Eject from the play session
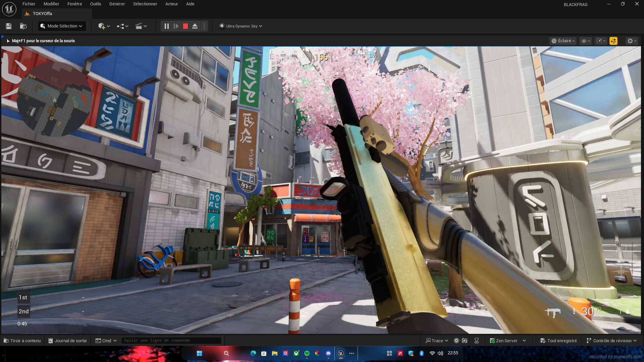Image resolution: width=644 pixels, height=362 pixels. (x=195, y=26)
